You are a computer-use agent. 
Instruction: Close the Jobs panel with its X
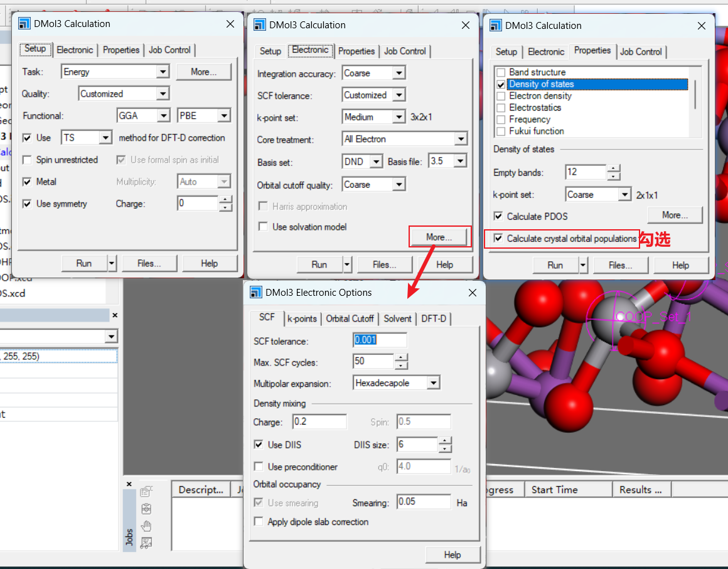pos(129,484)
